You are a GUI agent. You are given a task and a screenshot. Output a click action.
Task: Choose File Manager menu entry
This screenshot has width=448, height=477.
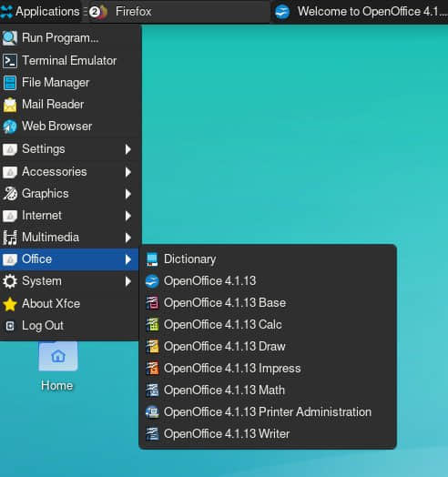pyautogui.click(x=70, y=83)
